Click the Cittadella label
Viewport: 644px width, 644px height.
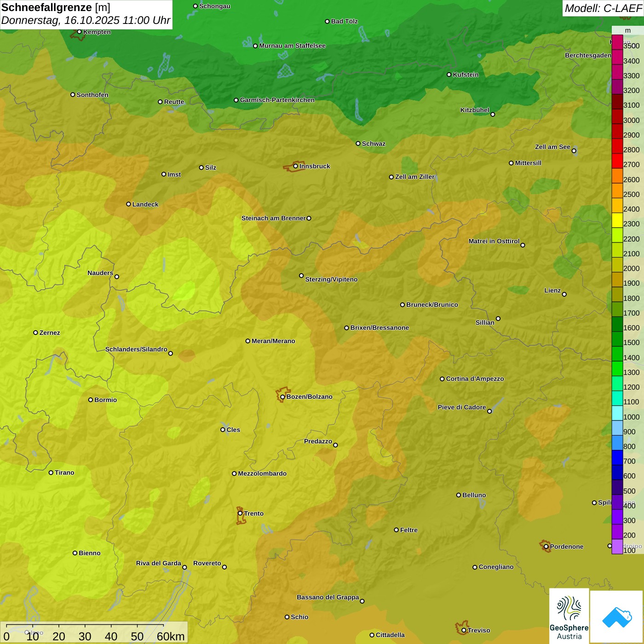point(390,635)
